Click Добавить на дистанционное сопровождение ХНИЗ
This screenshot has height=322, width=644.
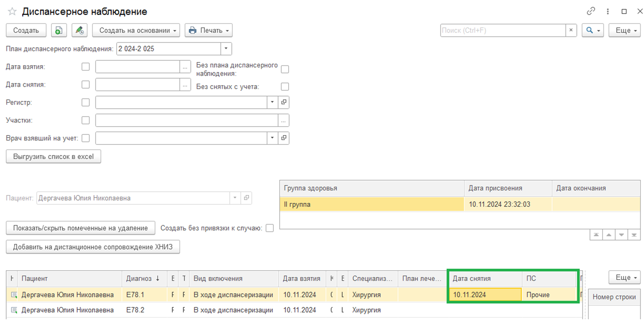(x=93, y=247)
